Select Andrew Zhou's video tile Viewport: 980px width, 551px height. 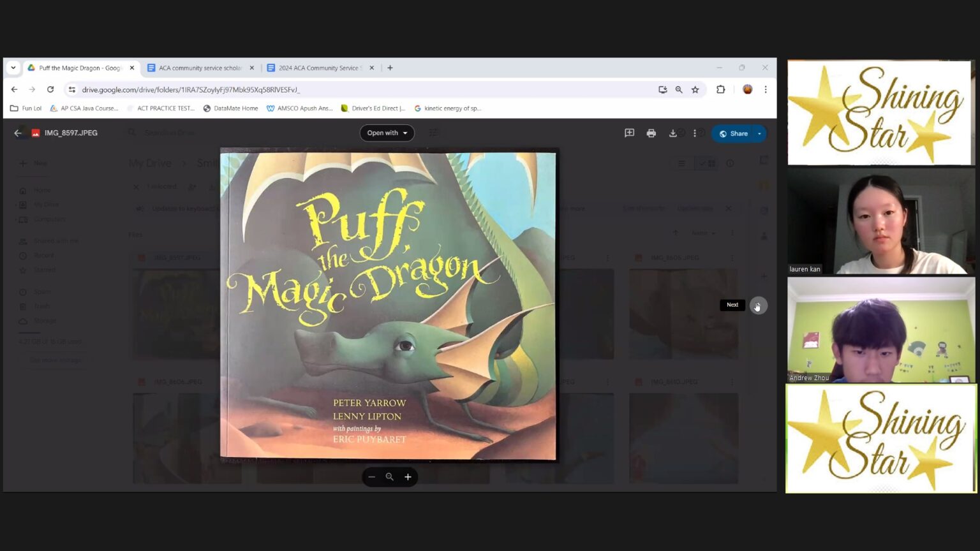881,330
